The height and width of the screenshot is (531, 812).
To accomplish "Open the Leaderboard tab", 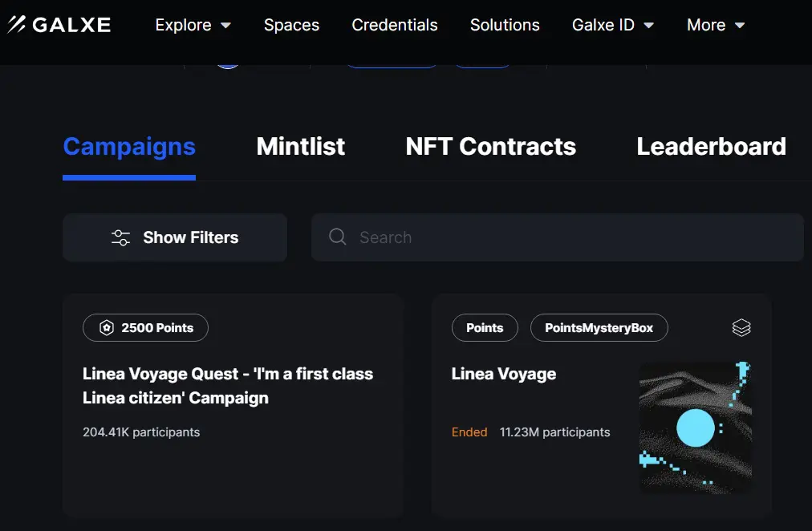I will click(711, 147).
